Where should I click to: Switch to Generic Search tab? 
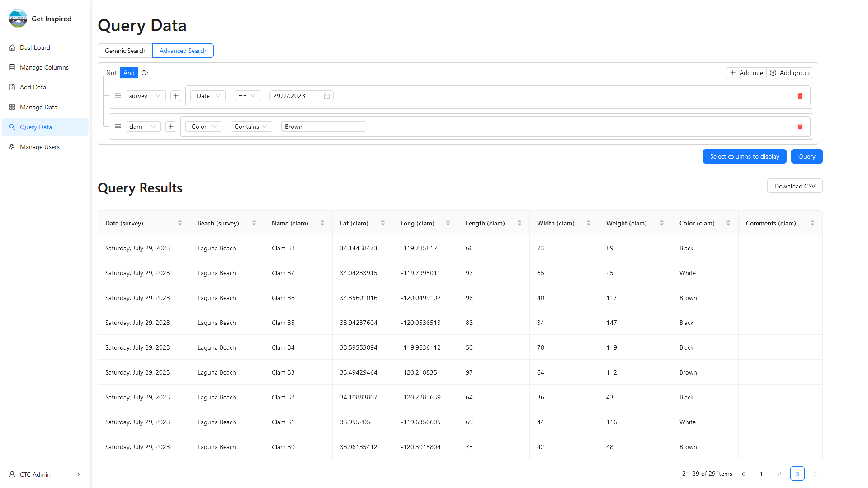tap(125, 51)
